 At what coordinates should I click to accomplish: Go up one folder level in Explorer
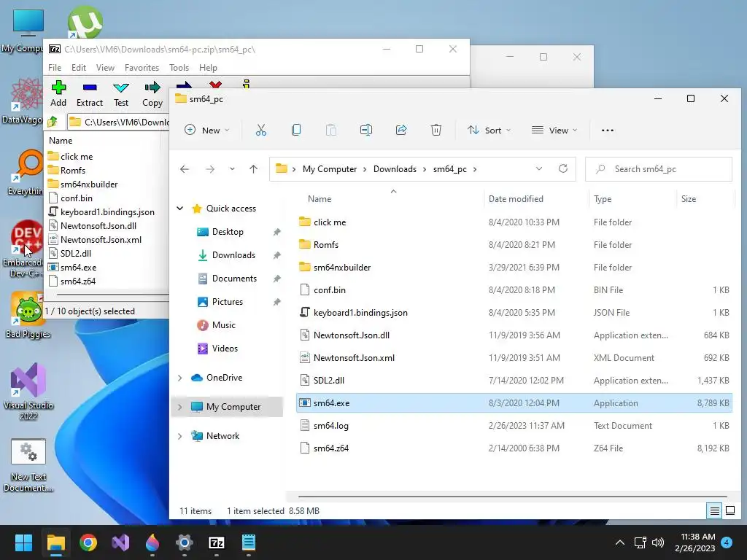click(x=253, y=169)
